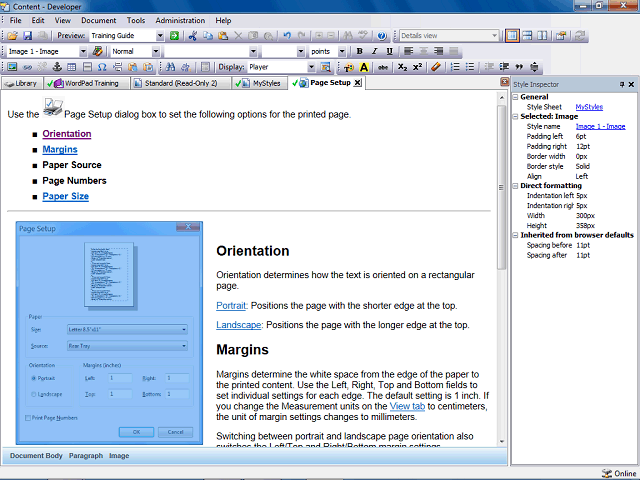640x480 pixels.
Task: Click the text color palette icon
Action: pyautogui.click(x=349, y=67)
